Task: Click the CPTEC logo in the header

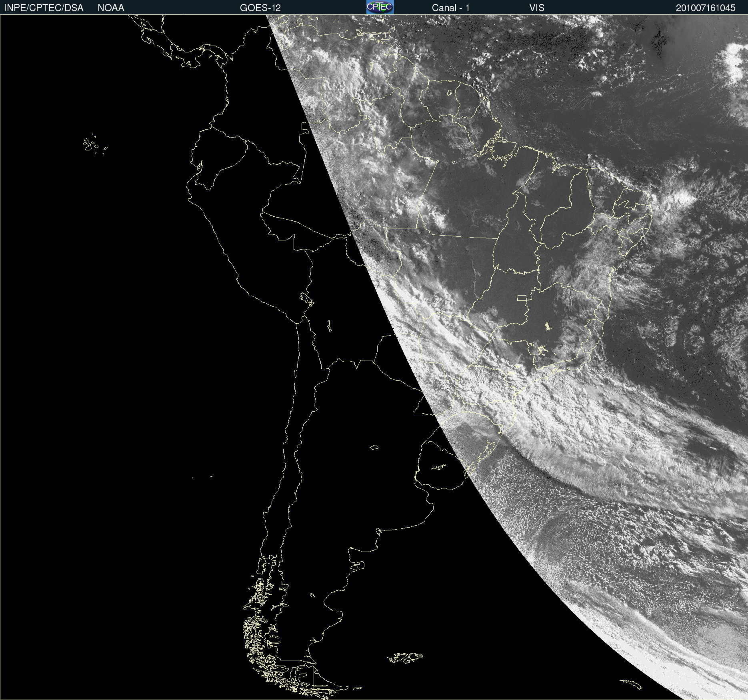Action: [x=380, y=7]
